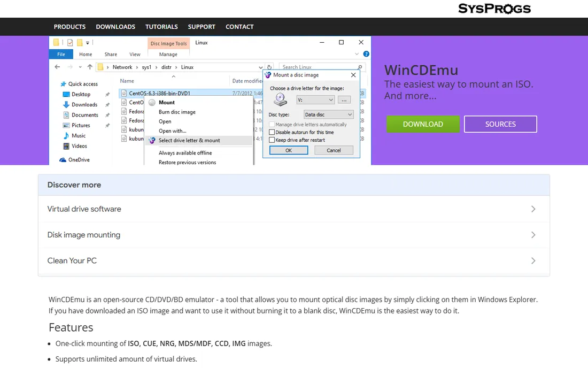Click the Quick access star icon

(64, 84)
